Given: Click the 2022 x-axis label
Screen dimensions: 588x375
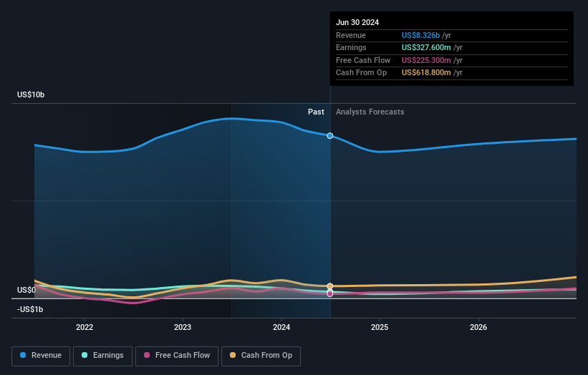Looking at the screenshot, I should tap(85, 327).
